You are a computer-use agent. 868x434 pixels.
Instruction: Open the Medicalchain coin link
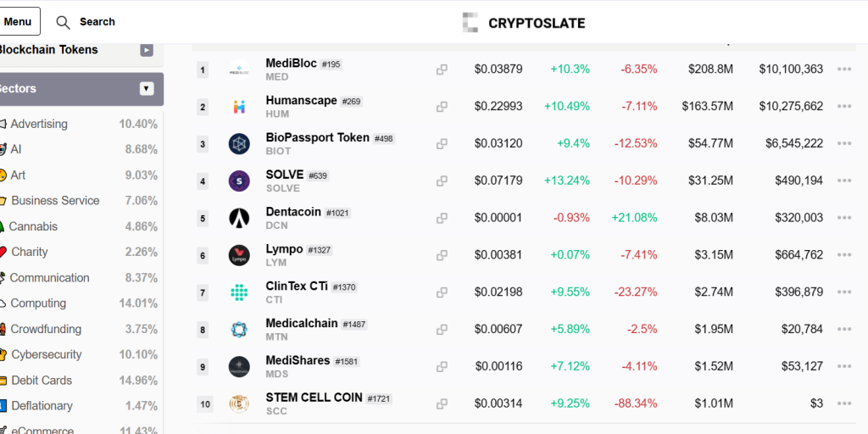point(302,323)
